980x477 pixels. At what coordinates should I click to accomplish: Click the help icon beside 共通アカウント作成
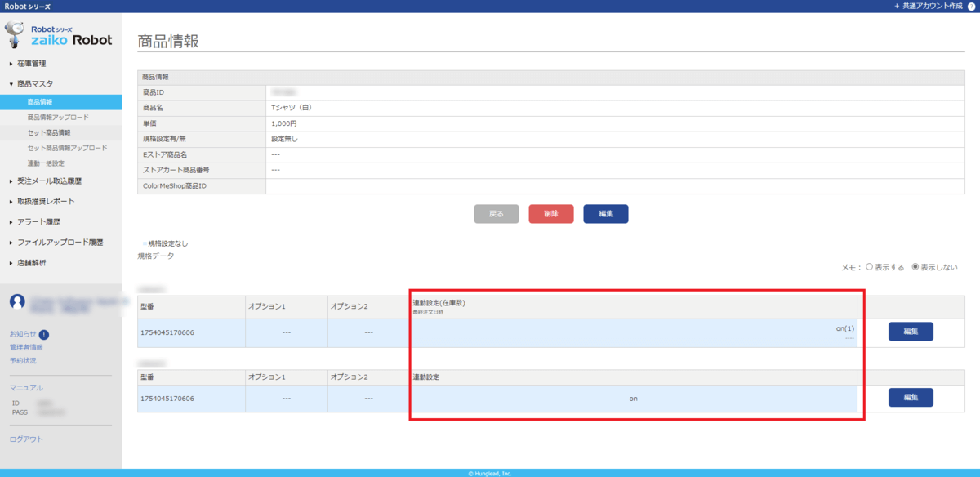[x=972, y=6]
